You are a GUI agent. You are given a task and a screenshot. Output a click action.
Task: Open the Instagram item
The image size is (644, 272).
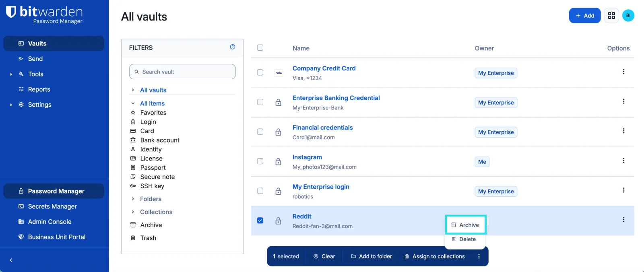pyautogui.click(x=307, y=157)
